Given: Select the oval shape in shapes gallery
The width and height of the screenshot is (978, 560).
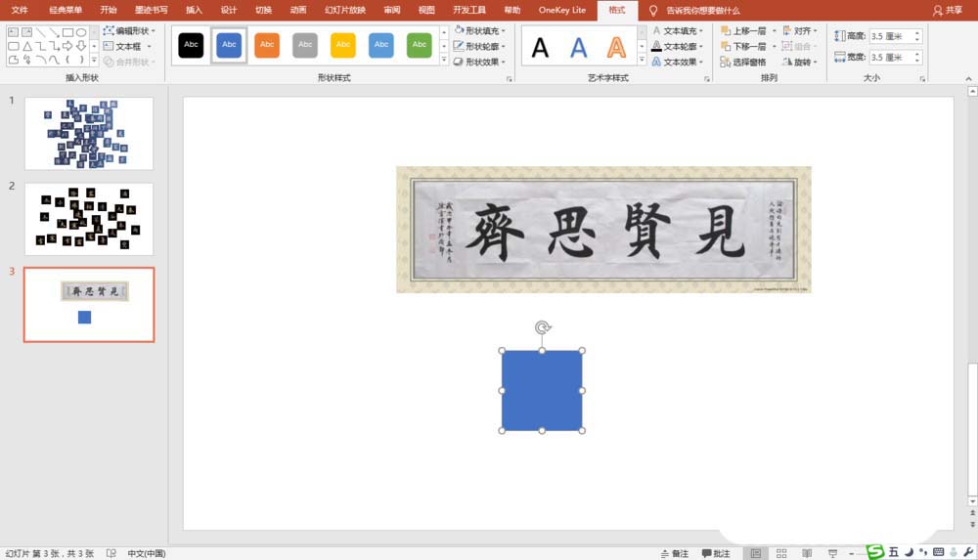Looking at the screenshot, I should [x=81, y=32].
